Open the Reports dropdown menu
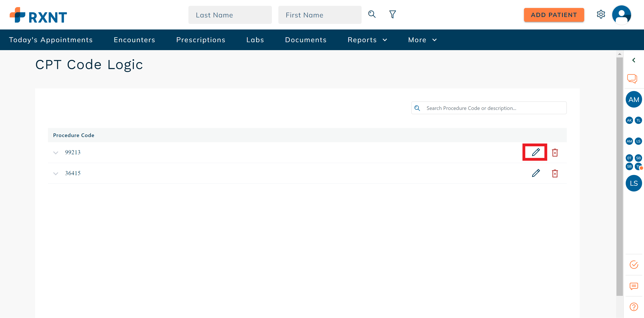The image size is (644, 318). [367, 40]
